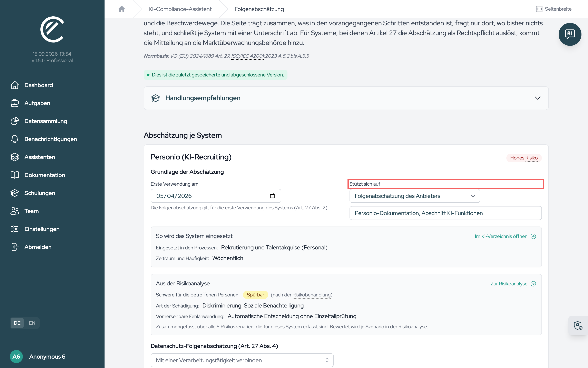Switch the language to EN

tap(32, 323)
